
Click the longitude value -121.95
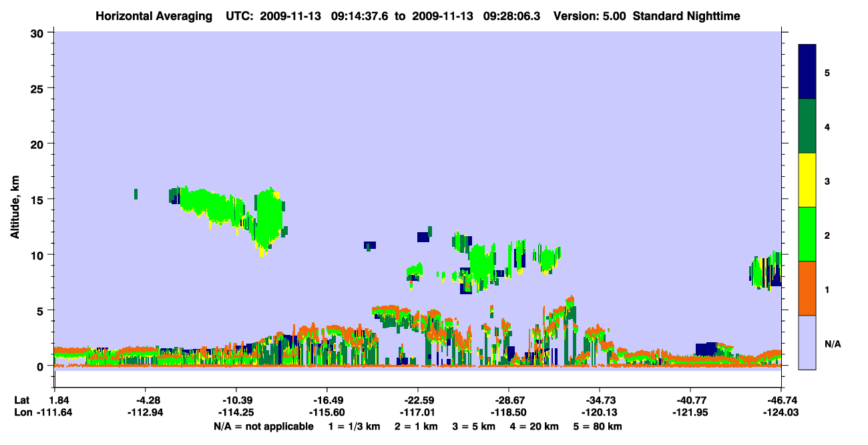click(690, 412)
